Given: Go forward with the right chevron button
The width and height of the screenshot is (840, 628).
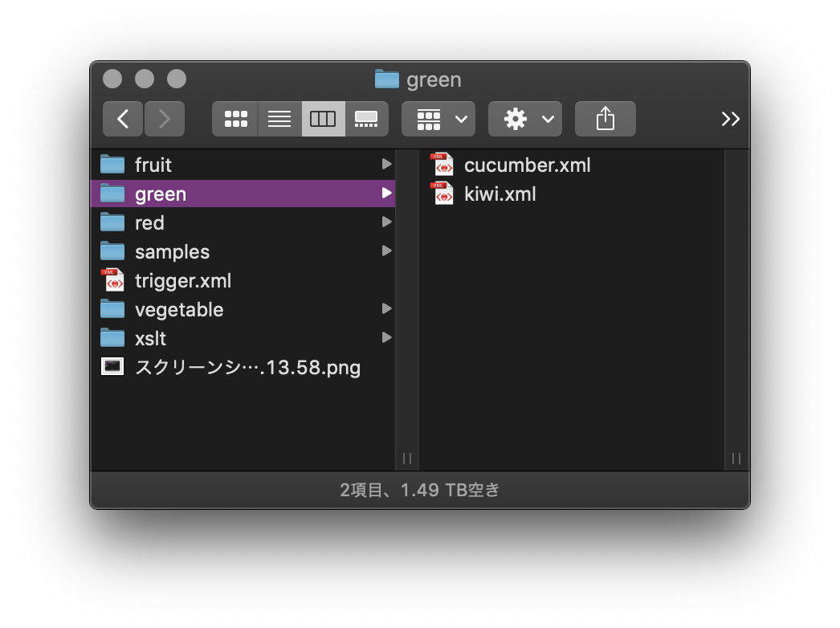Looking at the screenshot, I should pyautogui.click(x=165, y=118).
